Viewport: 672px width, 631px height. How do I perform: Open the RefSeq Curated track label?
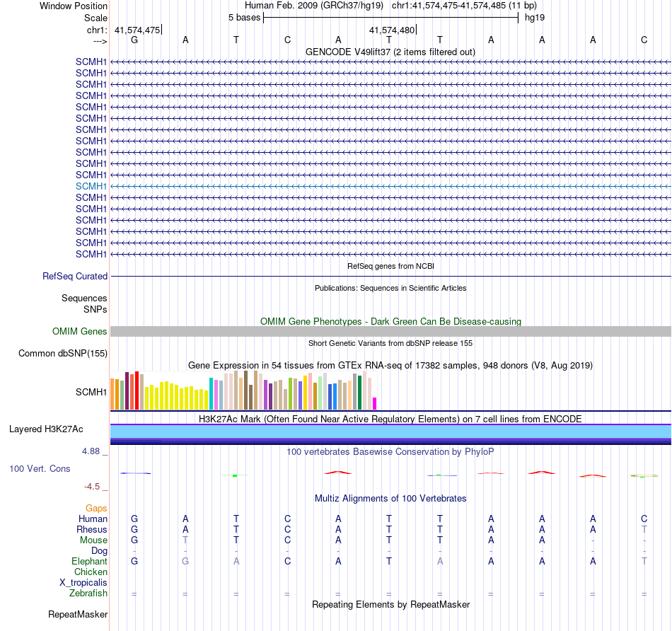pyautogui.click(x=74, y=277)
